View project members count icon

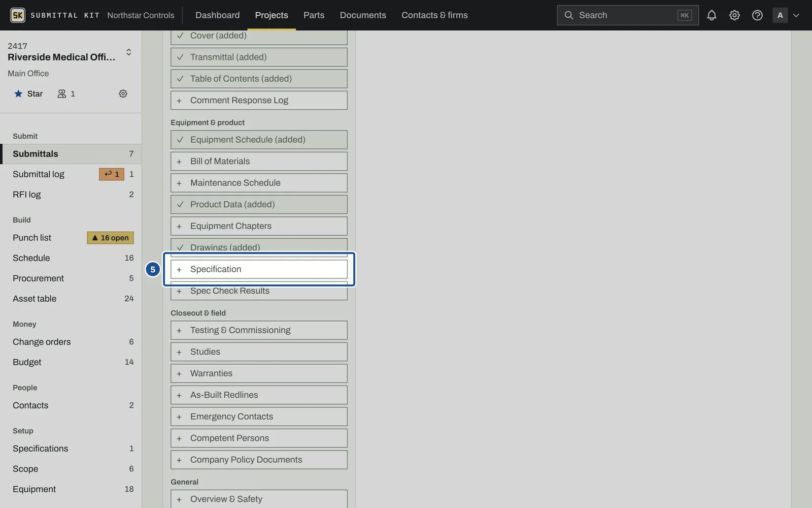point(66,93)
